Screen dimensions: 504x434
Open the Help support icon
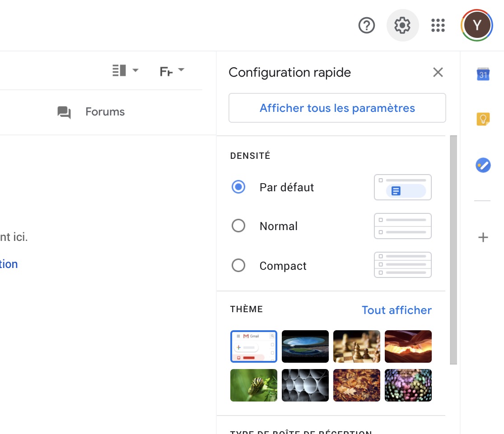click(x=366, y=26)
